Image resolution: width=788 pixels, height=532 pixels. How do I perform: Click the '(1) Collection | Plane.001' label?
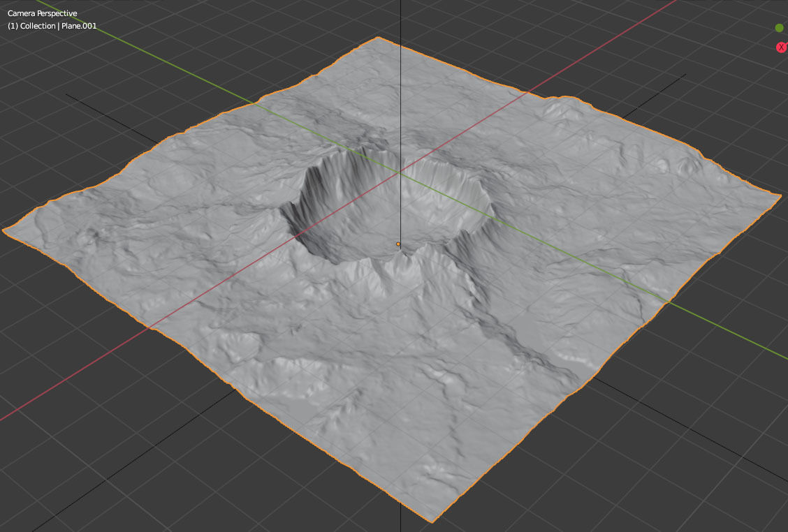[x=52, y=26]
